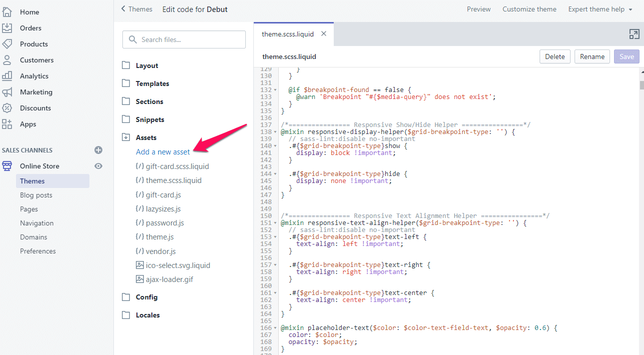The image size is (644, 355).
Task: Click the Assets open-folder icon
Action: (x=126, y=137)
